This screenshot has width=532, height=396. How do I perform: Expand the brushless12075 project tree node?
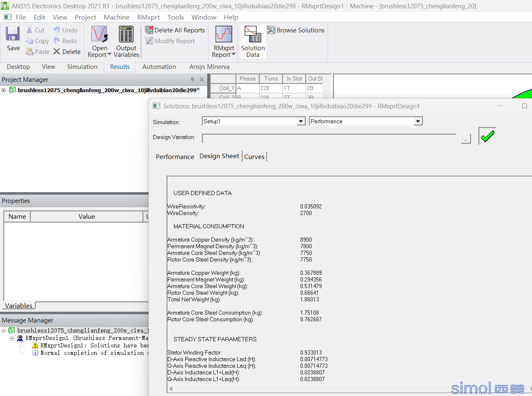[3, 90]
